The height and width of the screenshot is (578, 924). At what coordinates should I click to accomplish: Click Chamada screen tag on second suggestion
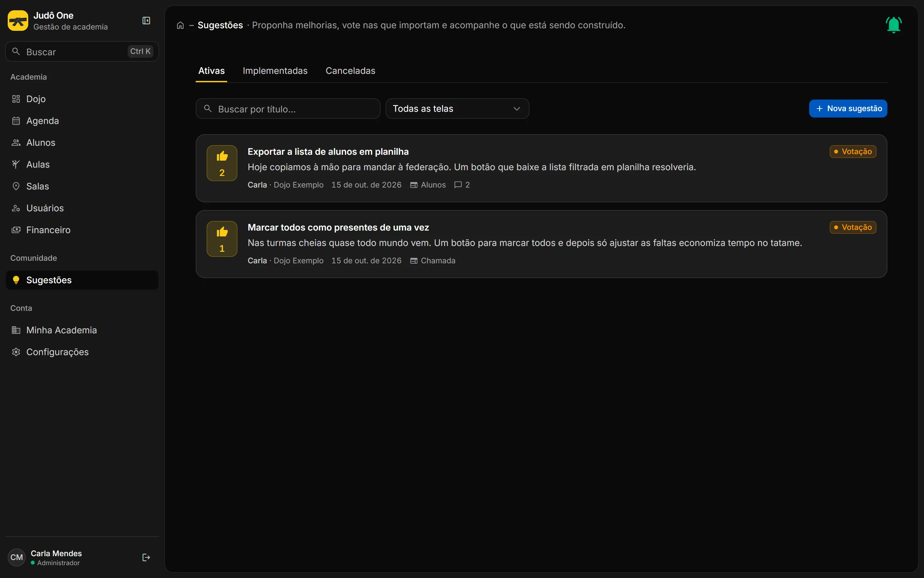pos(432,260)
